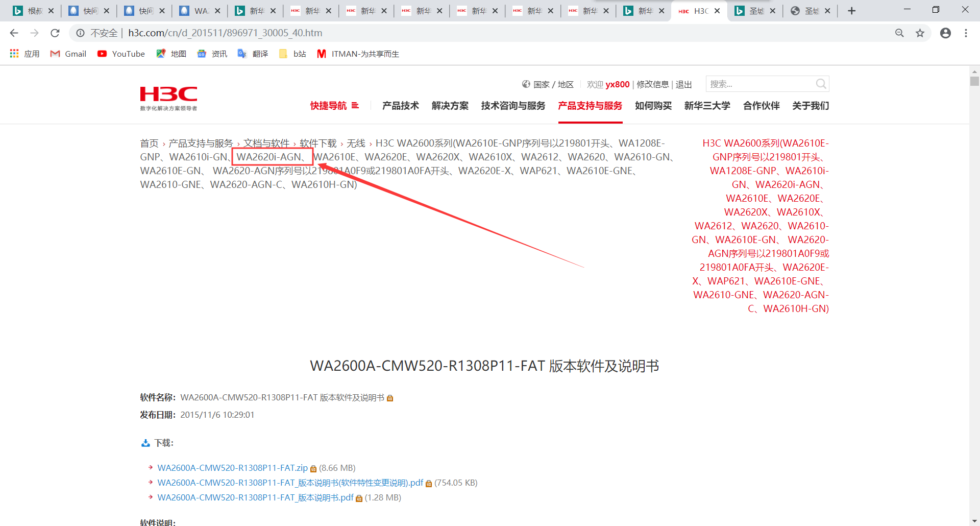Switch to the last tab with globe icon
Image resolution: width=980 pixels, height=526 pixels.
(811, 11)
